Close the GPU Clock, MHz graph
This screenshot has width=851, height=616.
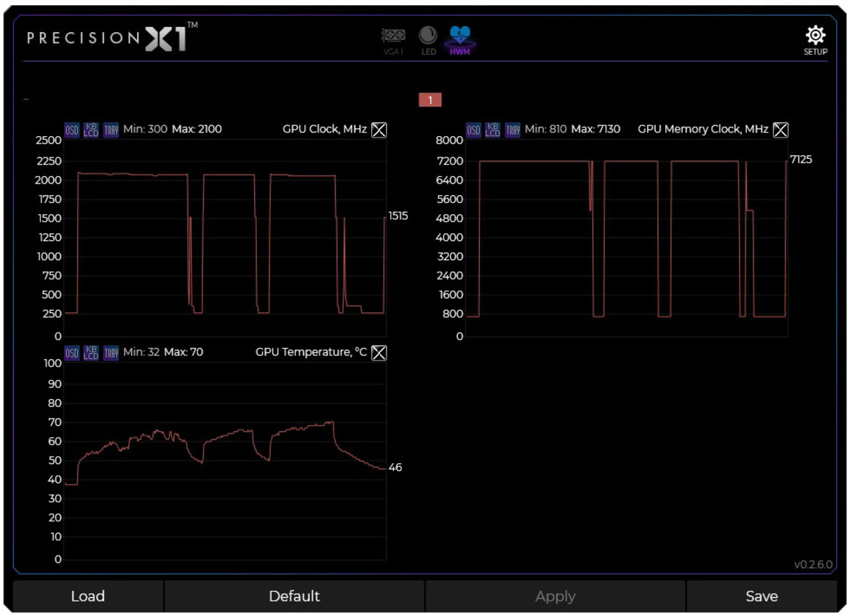[379, 130]
